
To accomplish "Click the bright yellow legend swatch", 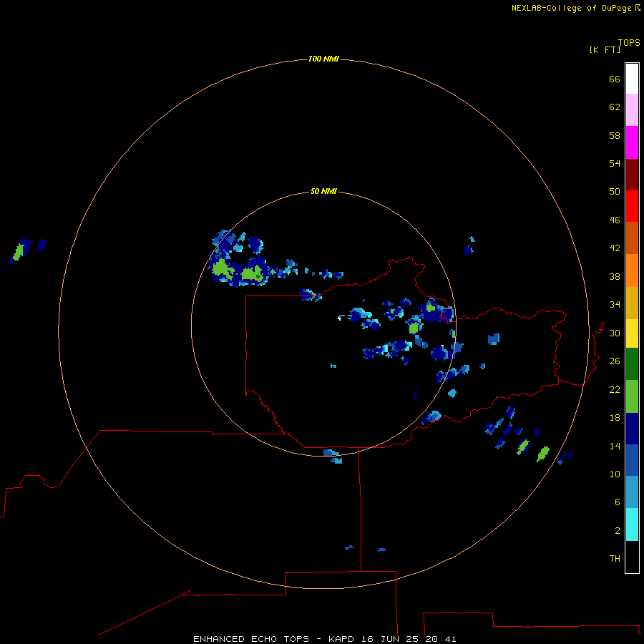I will click(632, 333).
